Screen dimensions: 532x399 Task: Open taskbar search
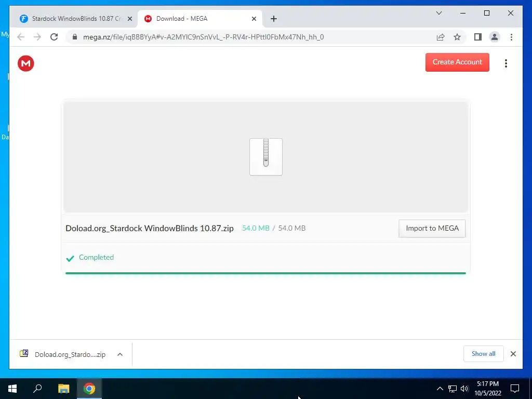(x=37, y=389)
